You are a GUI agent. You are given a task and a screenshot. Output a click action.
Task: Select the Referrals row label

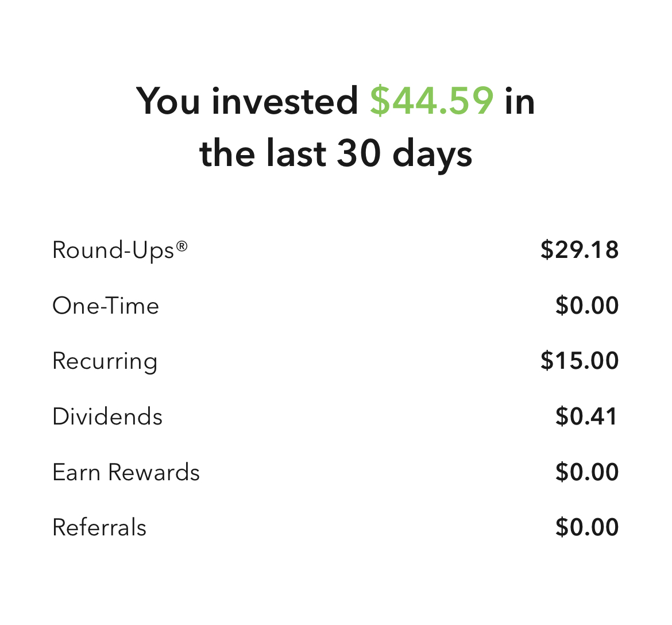coord(99,527)
